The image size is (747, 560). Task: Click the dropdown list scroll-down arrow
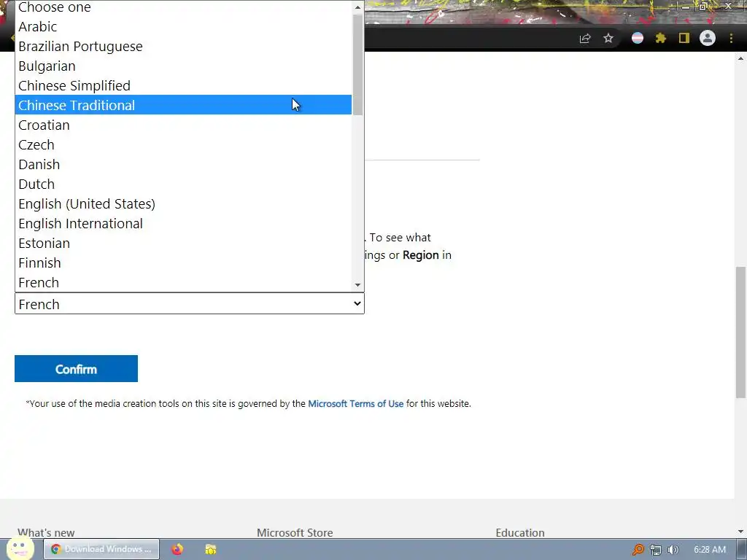point(357,285)
